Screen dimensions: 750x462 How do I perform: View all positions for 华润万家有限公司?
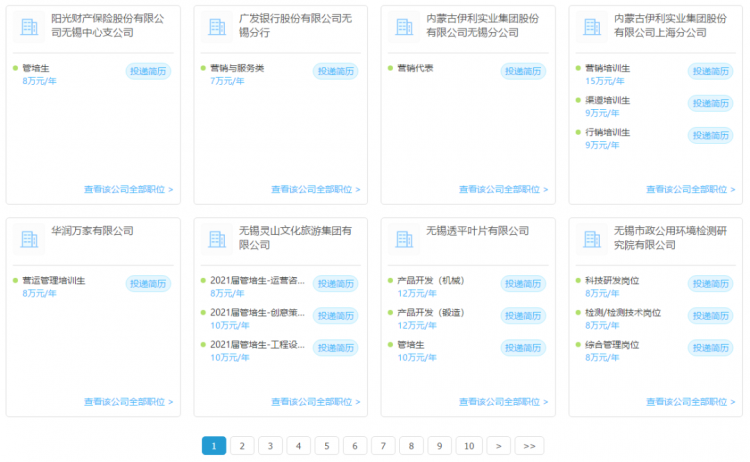tap(128, 402)
